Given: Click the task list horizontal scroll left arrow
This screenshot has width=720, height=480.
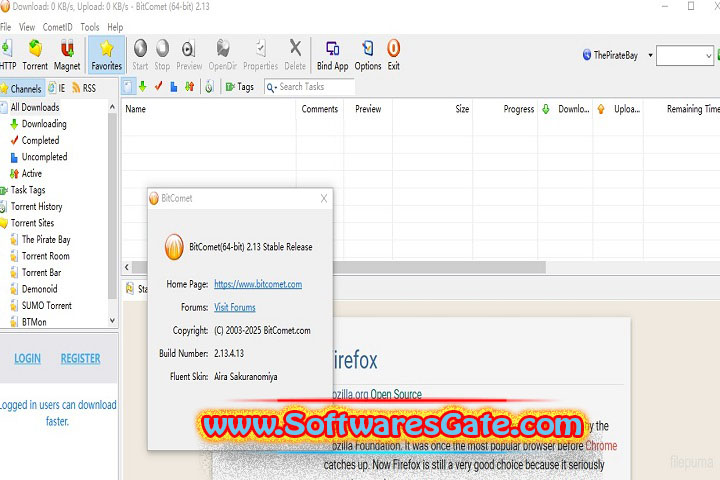Looking at the screenshot, I should click(127, 267).
